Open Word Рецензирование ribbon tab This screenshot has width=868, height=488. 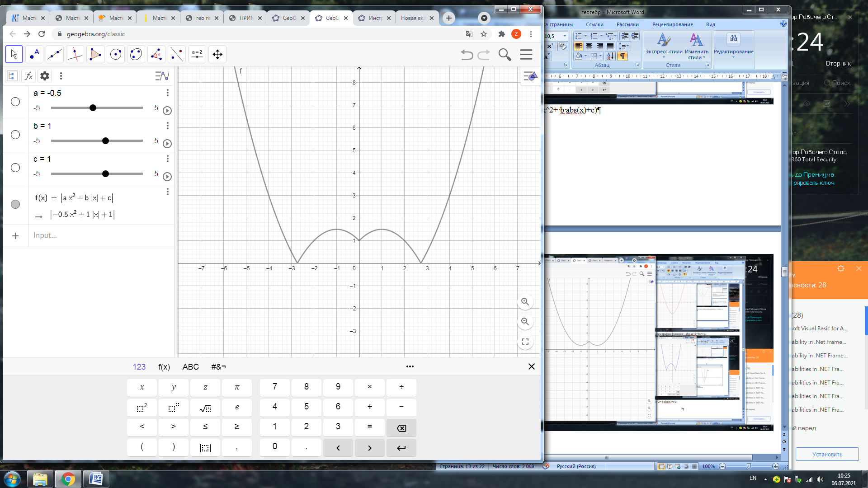click(x=672, y=24)
